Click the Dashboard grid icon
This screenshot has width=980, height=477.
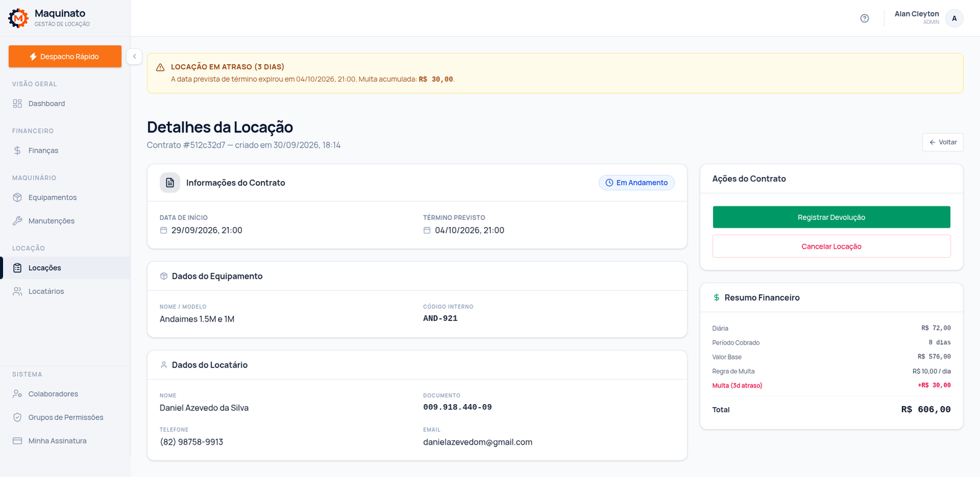17,103
